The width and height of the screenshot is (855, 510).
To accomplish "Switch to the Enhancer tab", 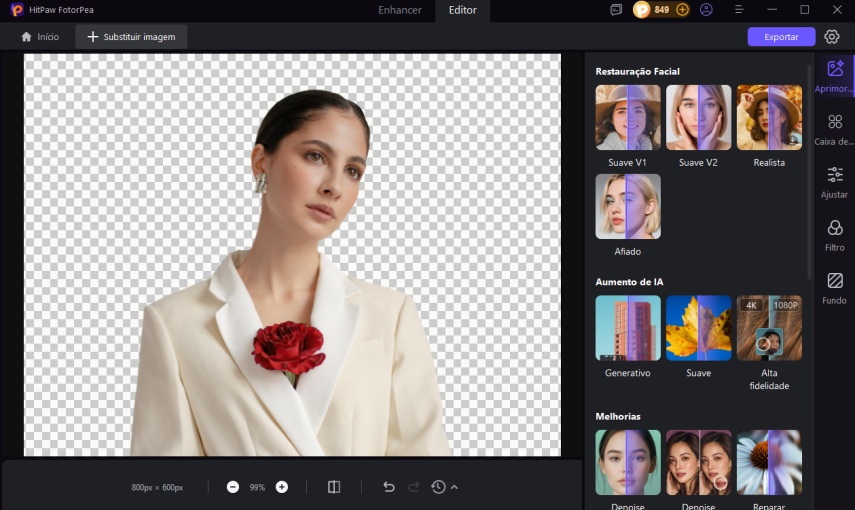I will pos(399,10).
